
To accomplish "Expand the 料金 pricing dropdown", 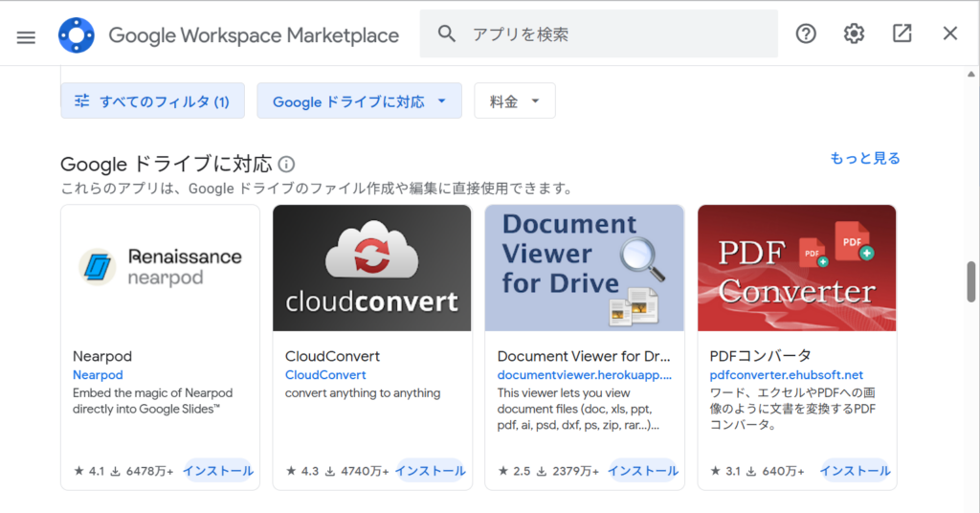I will [x=535, y=101].
